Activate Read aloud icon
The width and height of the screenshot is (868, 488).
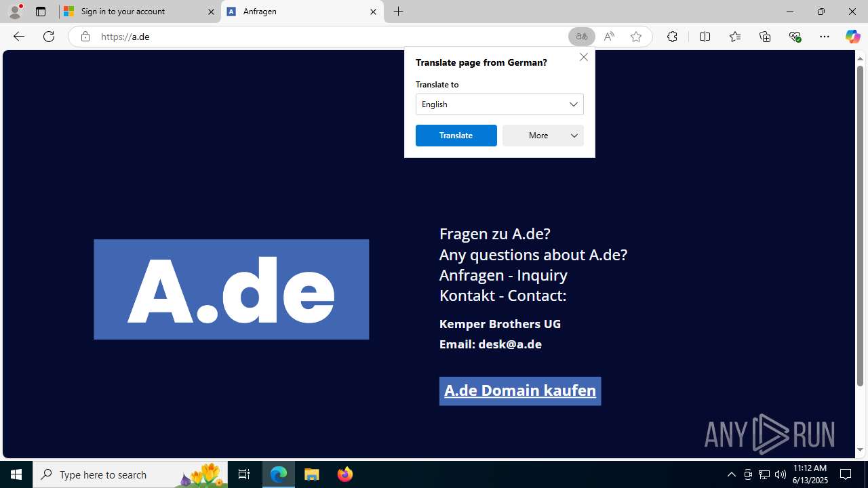coord(609,37)
